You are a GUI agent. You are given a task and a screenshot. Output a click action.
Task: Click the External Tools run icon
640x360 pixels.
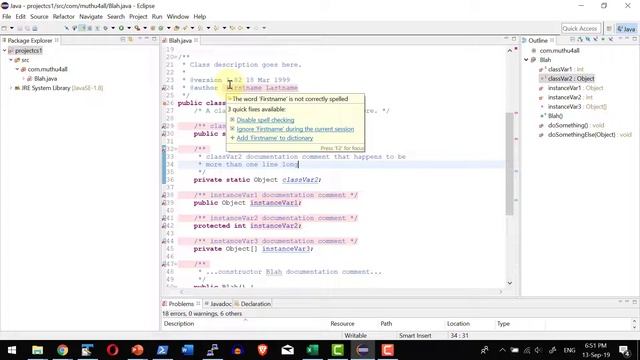(138, 28)
